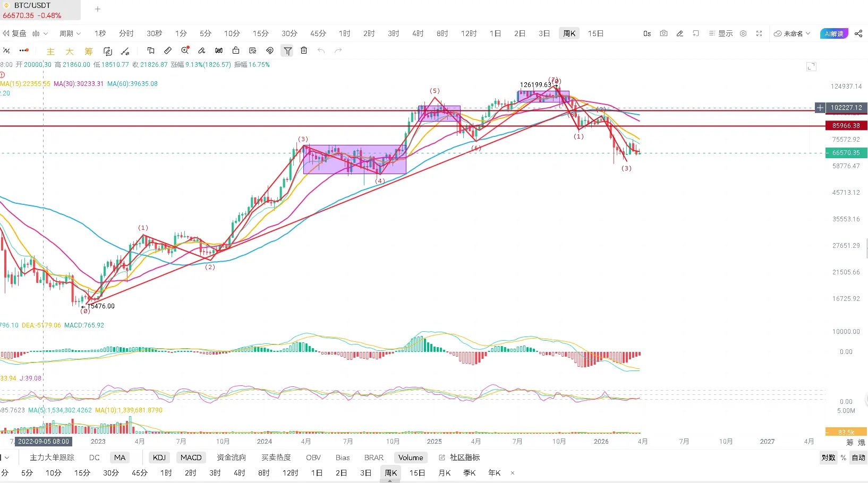Enter fullscreen chart mode

tap(759, 33)
